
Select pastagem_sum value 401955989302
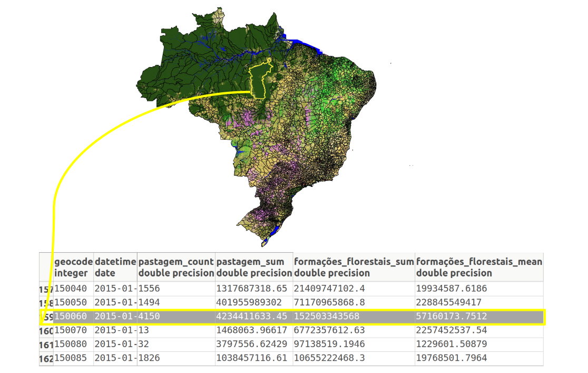tap(249, 302)
